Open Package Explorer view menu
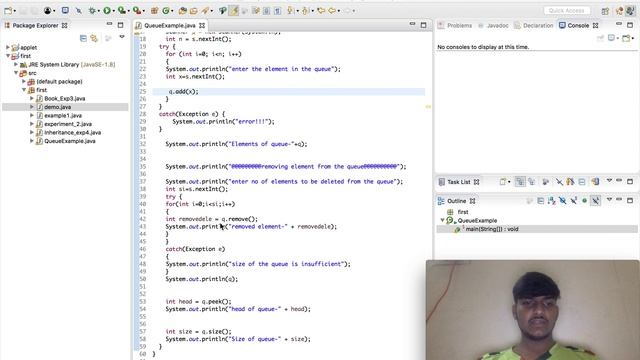 [122, 37]
